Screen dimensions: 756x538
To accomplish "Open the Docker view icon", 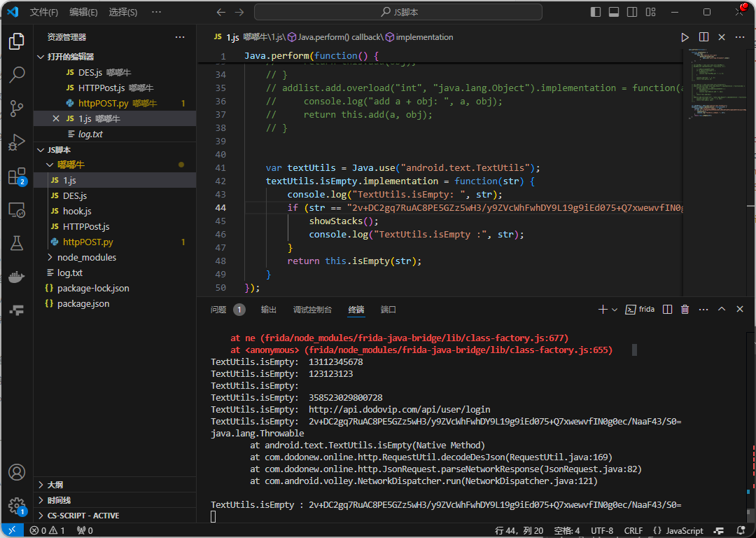I will pos(17,277).
